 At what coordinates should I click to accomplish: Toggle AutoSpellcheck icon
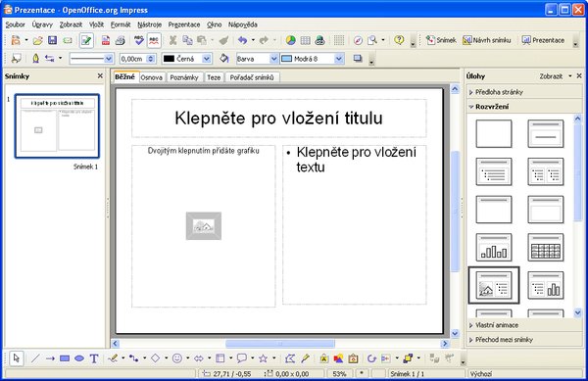(154, 40)
